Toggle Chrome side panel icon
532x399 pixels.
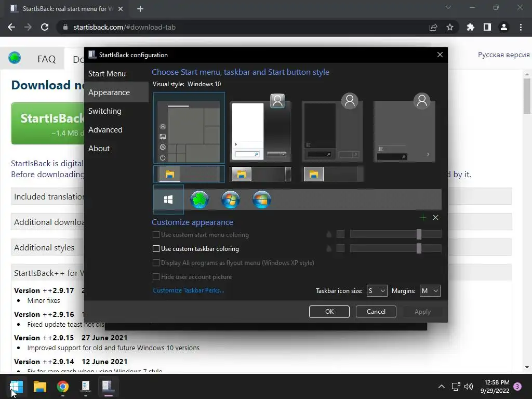pyautogui.click(x=487, y=27)
